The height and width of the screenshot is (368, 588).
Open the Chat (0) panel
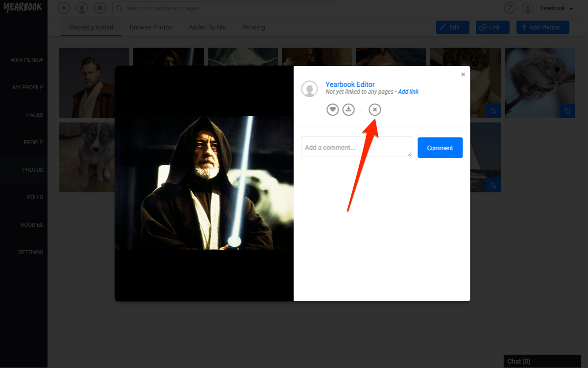(x=542, y=361)
